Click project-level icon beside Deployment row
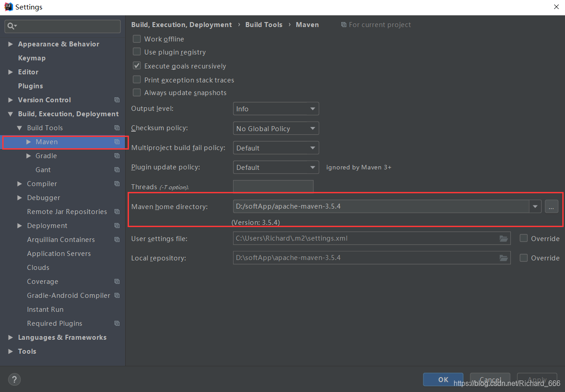 click(117, 226)
